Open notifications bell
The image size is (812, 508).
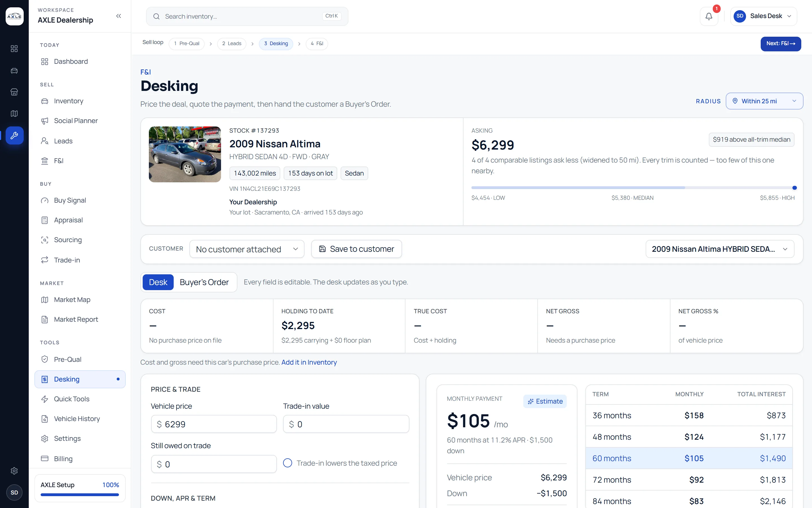(x=709, y=16)
